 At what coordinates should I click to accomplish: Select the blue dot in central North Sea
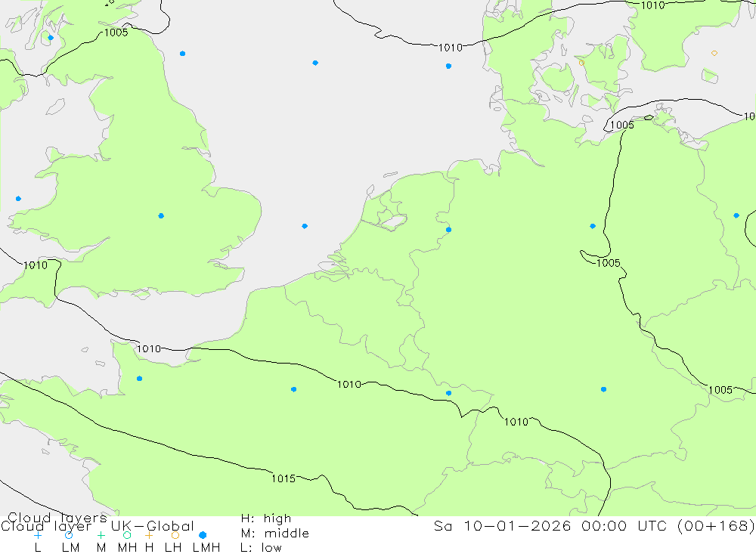pyautogui.click(x=314, y=63)
